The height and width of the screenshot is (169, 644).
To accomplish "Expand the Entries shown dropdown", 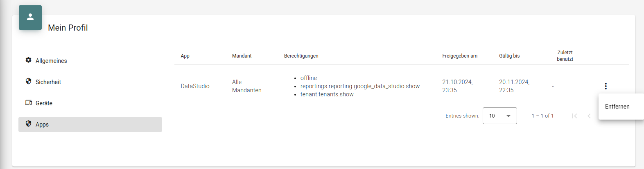I will [500, 116].
